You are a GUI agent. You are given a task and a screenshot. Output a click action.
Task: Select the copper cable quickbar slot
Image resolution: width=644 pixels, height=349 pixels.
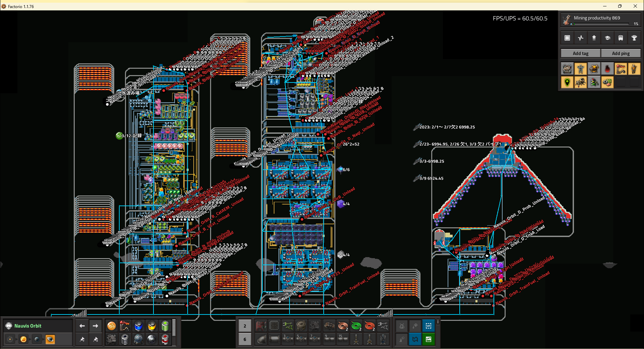click(x=343, y=326)
